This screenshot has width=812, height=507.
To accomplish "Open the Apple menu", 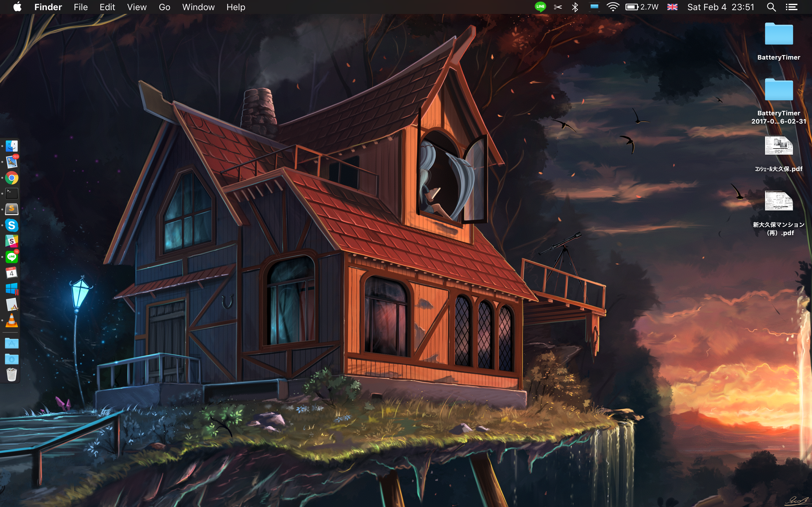I will point(17,7).
